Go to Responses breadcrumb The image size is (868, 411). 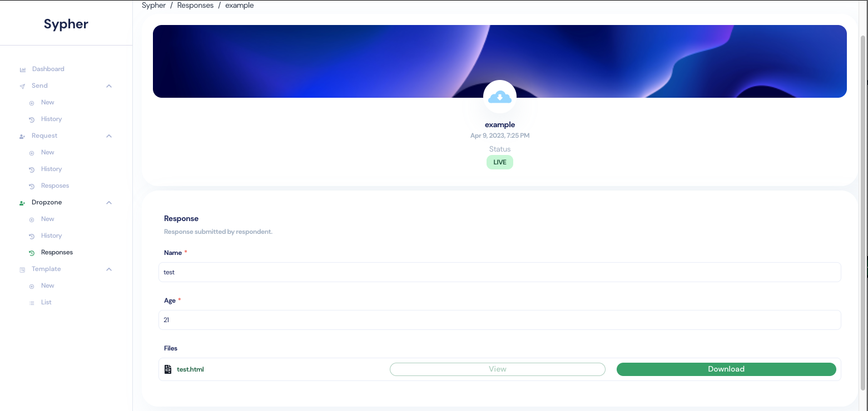tap(195, 5)
